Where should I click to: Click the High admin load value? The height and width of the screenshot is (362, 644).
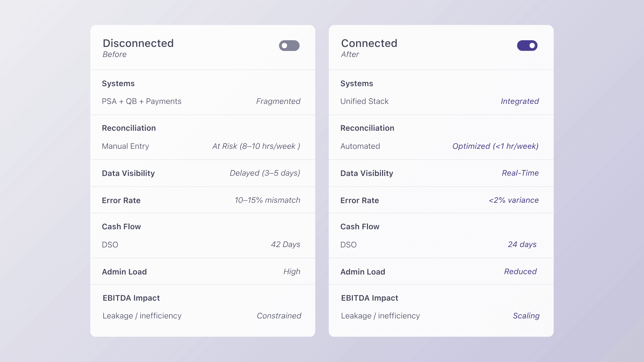point(291,271)
